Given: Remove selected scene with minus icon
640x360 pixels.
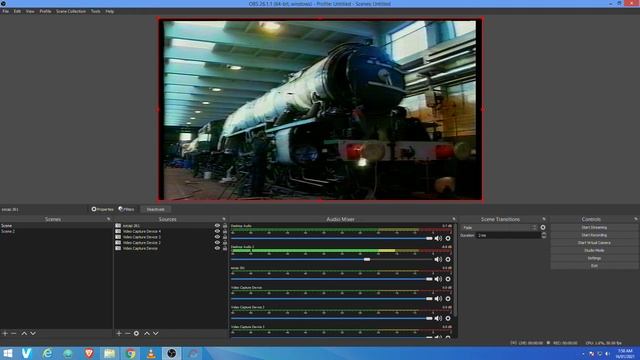Looking at the screenshot, I should click(14, 333).
